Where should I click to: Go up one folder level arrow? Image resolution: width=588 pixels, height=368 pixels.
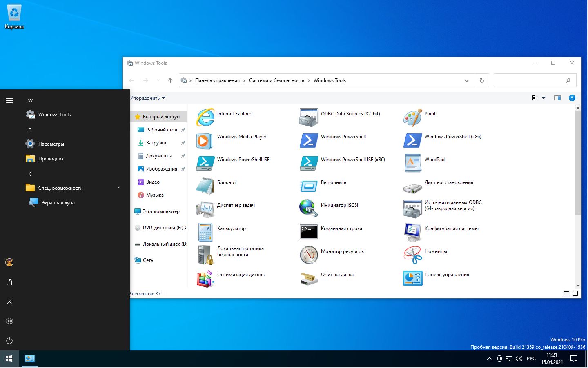click(170, 80)
